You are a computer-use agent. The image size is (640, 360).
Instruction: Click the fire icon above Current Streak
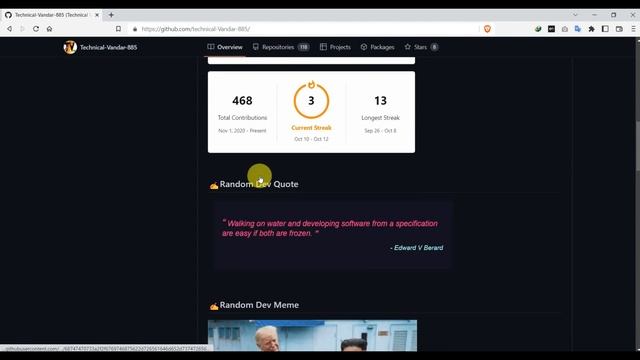pos(311,84)
